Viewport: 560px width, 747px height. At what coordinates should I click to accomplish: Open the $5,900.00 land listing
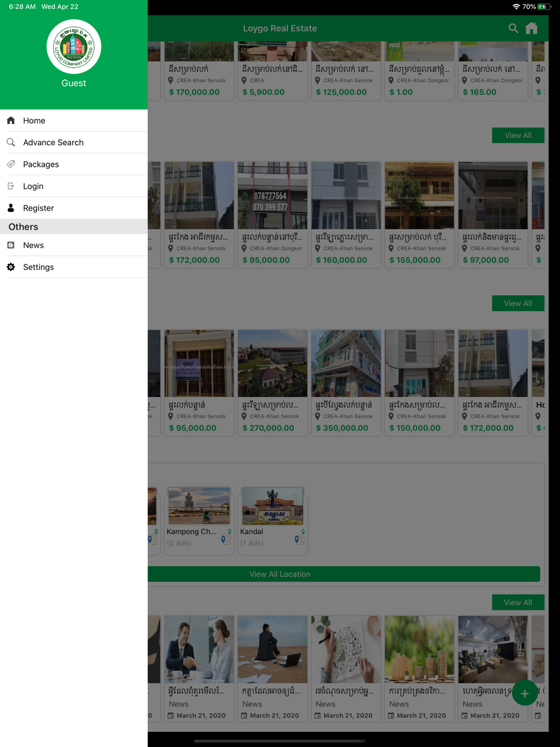(273, 71)
